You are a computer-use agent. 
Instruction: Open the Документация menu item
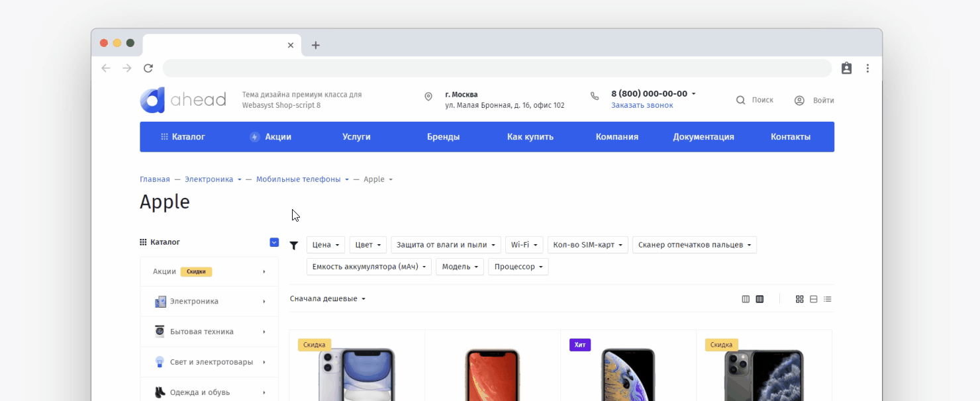tap(704, 137)
